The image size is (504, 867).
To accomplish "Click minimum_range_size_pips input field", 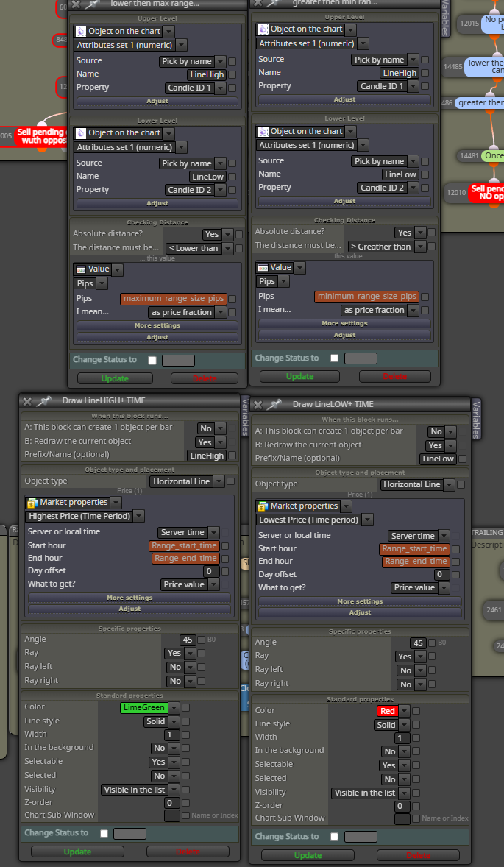I will (x=367, y=297).
